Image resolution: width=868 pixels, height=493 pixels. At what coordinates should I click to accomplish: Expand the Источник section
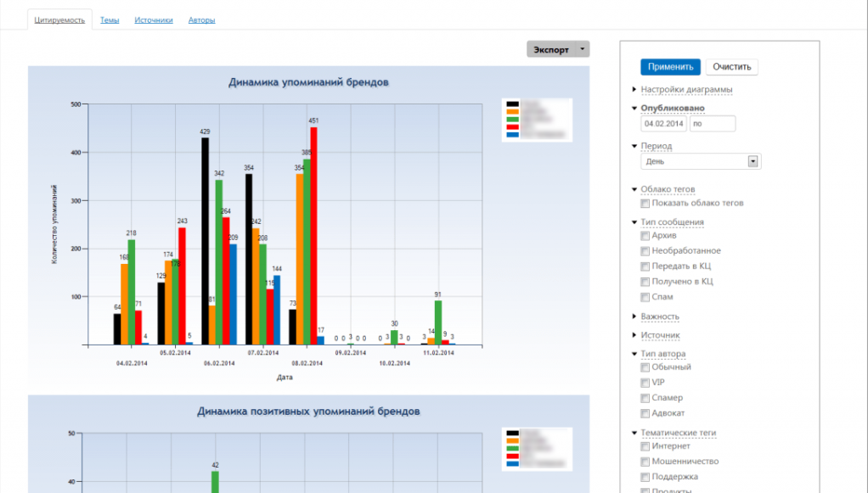(661, 335)
